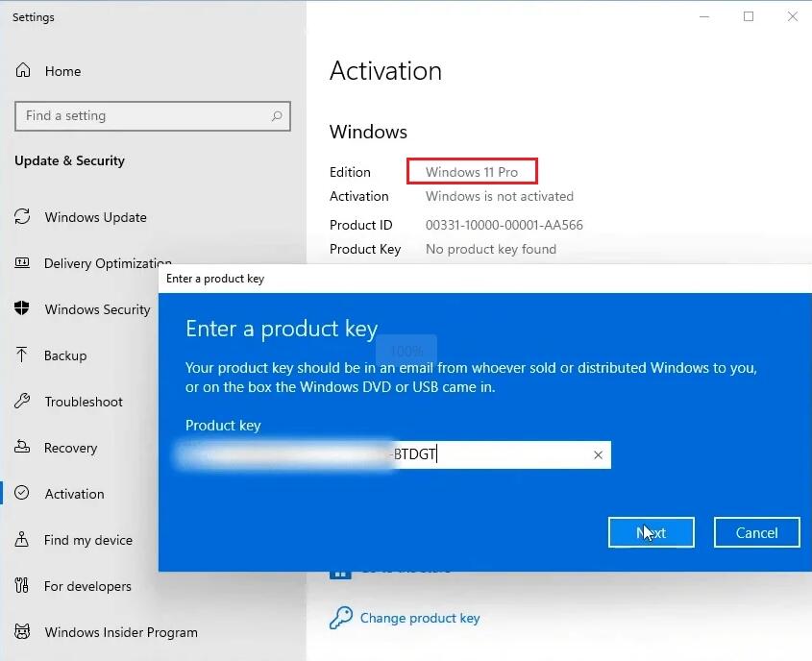The width and height of the screenshot is (812, 661).
Task: Open the Backup section
Action: [65, 355]
